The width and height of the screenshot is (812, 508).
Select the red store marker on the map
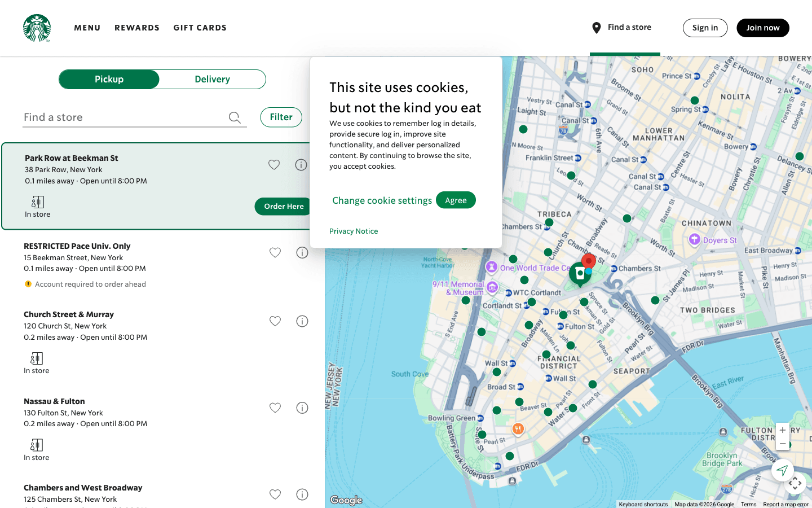click(589, 261)
